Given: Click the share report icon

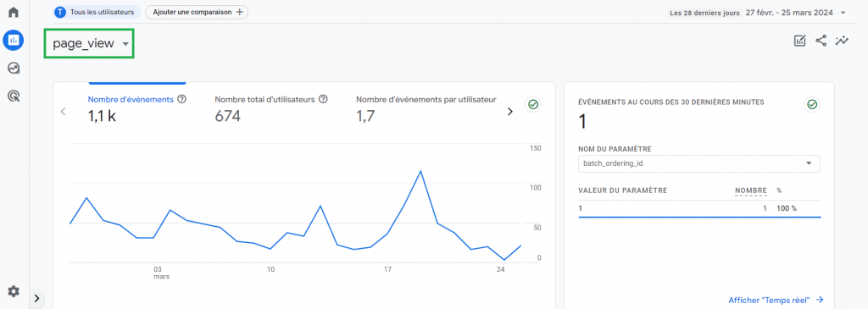Looking at the screenshot, I should pos(821,41).
